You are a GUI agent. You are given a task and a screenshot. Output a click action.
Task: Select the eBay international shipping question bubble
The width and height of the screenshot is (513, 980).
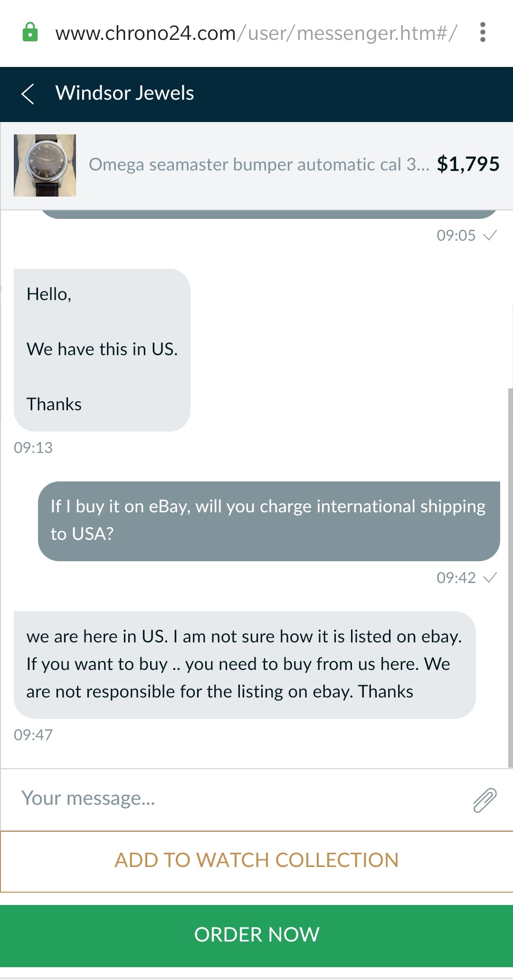point(268,520)
